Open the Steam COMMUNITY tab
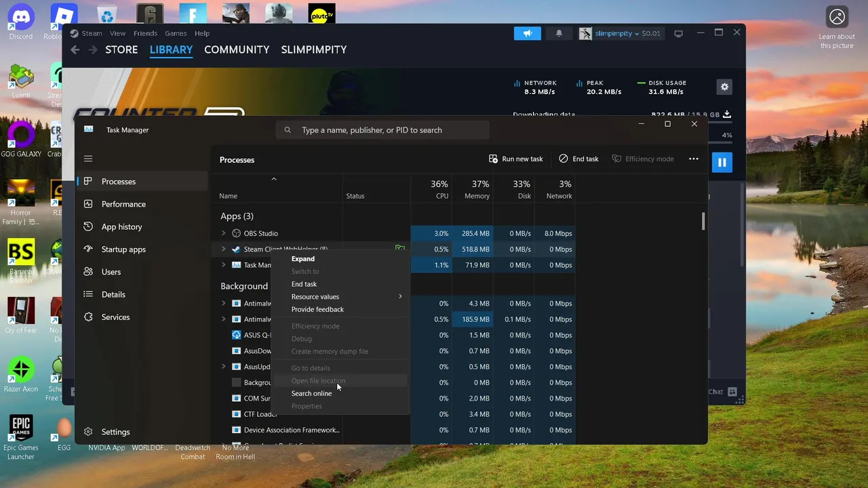Viewport: 868px width, 488px height. pos(237,49)
